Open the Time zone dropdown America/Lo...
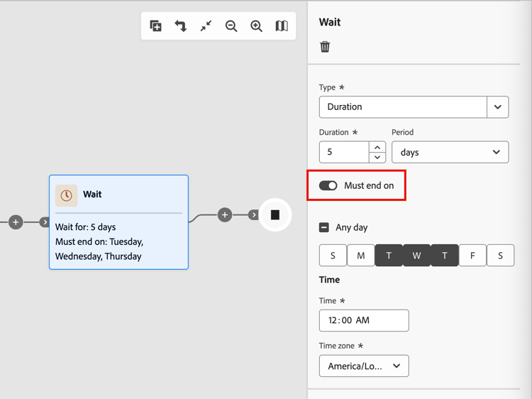 coord(364,366)
